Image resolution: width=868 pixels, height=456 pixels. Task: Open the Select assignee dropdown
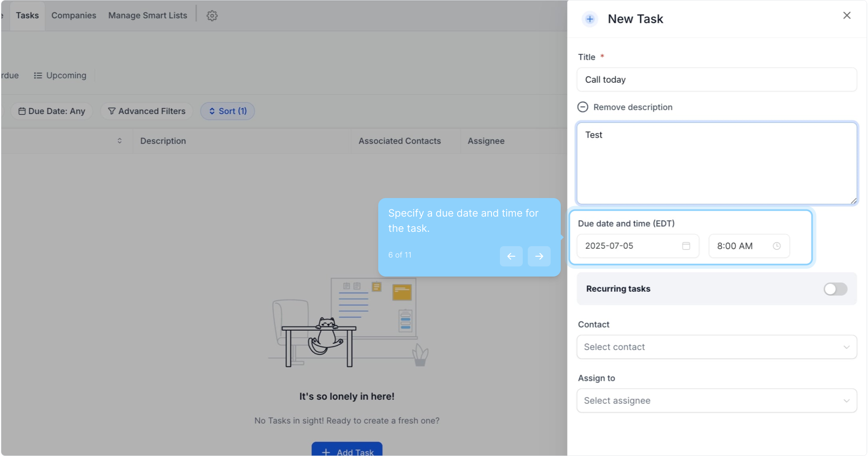pos(716,400)
